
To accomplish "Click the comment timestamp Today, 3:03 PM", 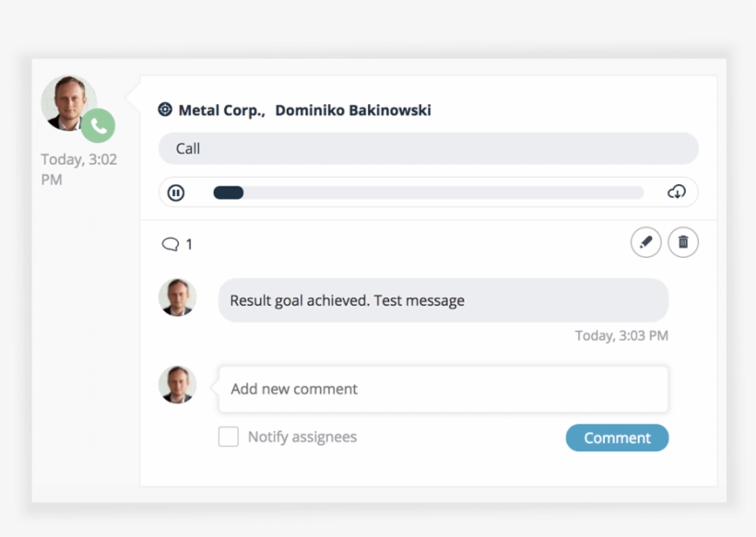I will 621,335.
